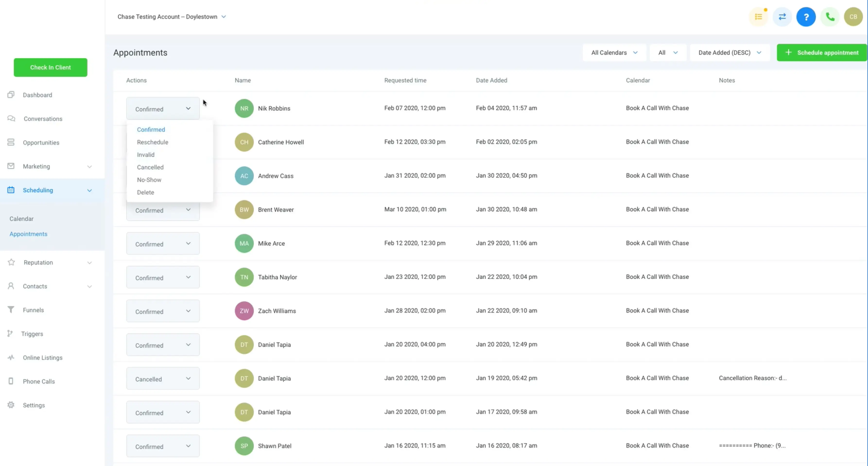Open the Calendar submenu link

tap(21, 219)
